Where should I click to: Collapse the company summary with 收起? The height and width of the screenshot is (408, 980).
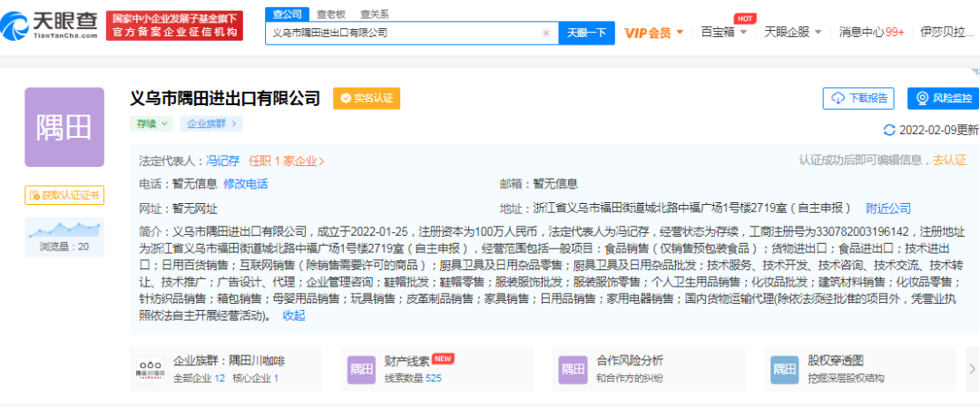tap(294, 316)
